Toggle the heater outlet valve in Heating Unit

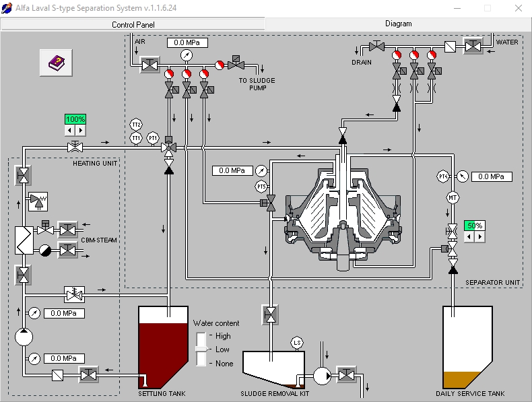pyautogui.click(x=23, y=176)
